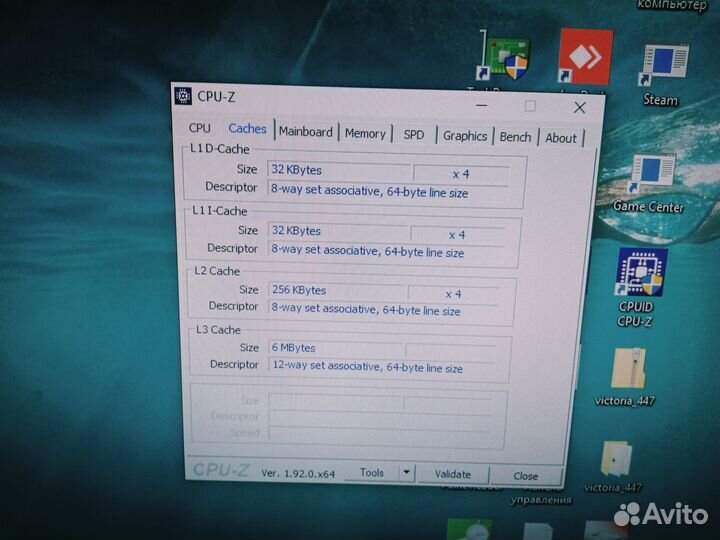Viewport: 720px width, 540px height.
Task: Click the L1 D-Cache x 4 count field
Action: pos(461,174)
